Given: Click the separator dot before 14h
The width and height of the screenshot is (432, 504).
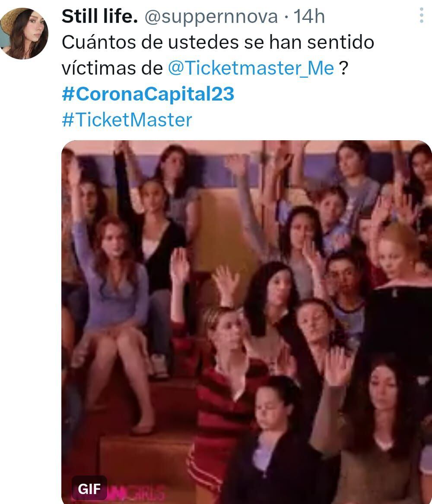Looking at the screenshot, I should pos(286,17).
